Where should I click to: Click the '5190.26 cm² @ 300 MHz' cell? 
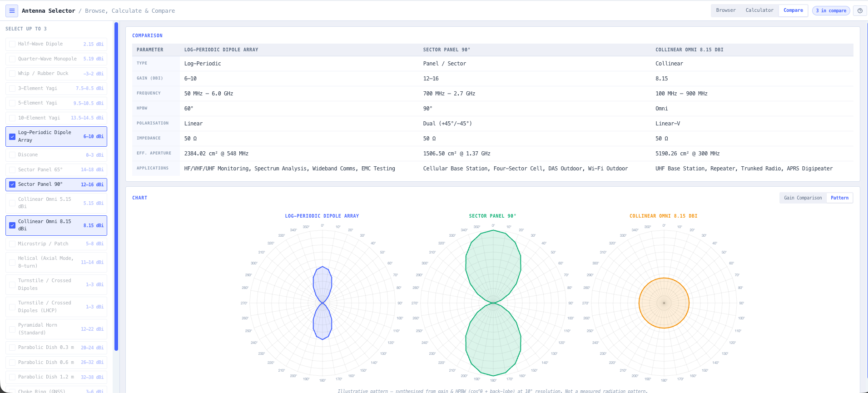pyautogui.click(x=688, y=154)
